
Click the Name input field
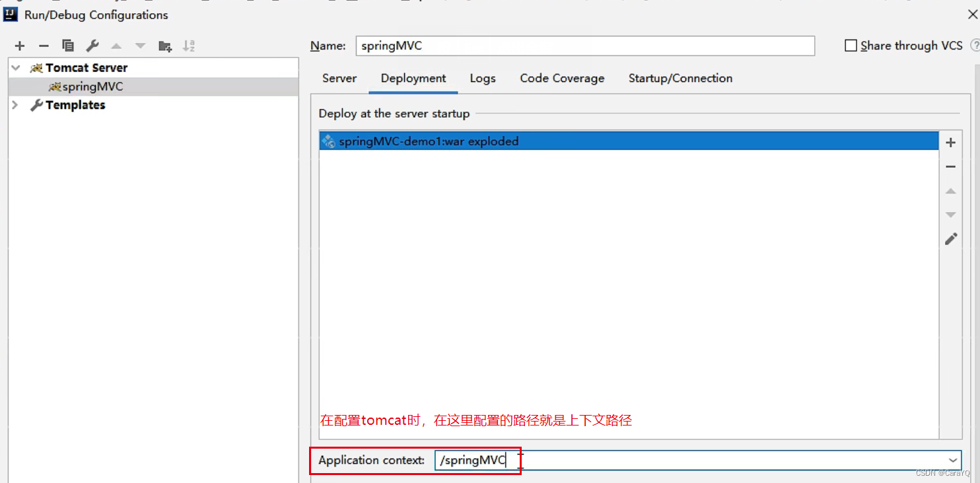585,46
